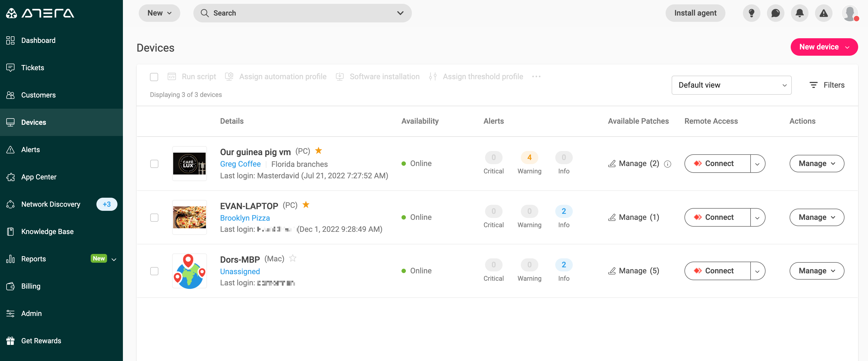Viewport: 868px width, 361px height.
Task: Check the select-all devices checkbox
Action: tap(154, 77)
